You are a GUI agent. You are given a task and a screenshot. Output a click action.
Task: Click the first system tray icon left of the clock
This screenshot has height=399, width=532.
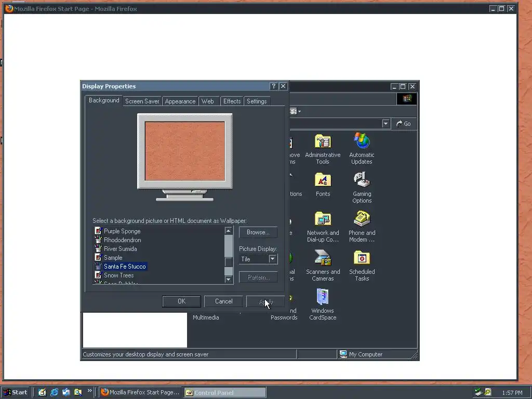point(478,392)
